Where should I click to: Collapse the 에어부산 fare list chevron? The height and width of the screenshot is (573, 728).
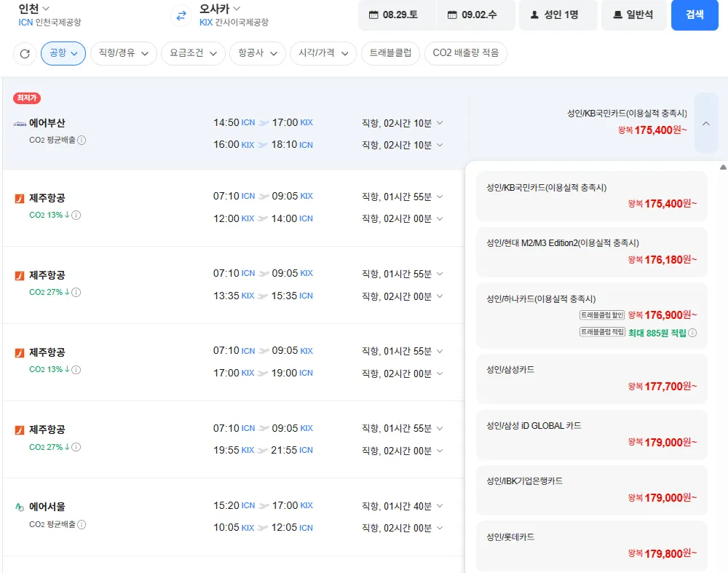click(706, 123)
